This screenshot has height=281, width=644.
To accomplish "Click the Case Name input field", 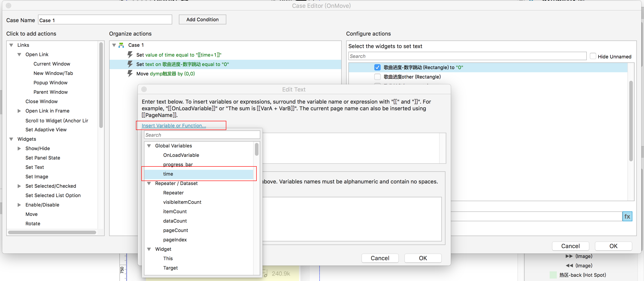I will 105,20.
